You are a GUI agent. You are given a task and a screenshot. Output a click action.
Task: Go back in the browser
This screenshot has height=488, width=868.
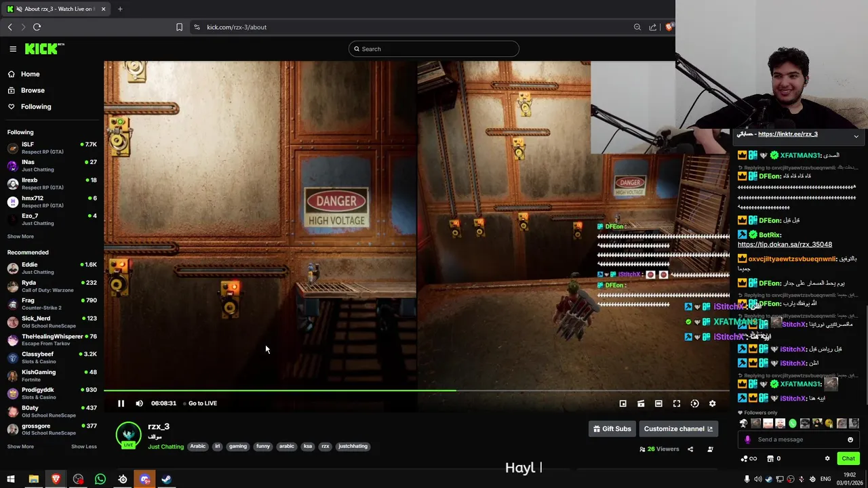[10, 27]
